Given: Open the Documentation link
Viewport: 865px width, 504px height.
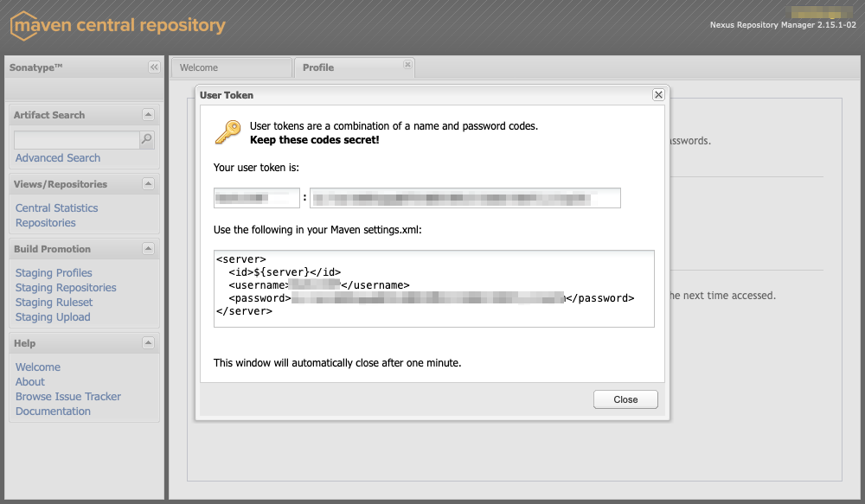Looking at the screenshot, I should point(53,411).
